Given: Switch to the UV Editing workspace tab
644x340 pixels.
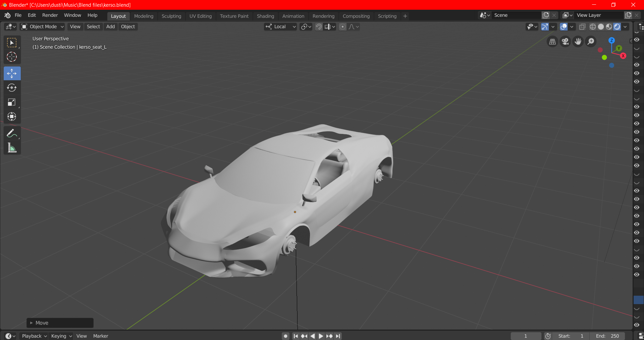Looking at the screenshot, I should pyautogui.click(x=201, y=16).
